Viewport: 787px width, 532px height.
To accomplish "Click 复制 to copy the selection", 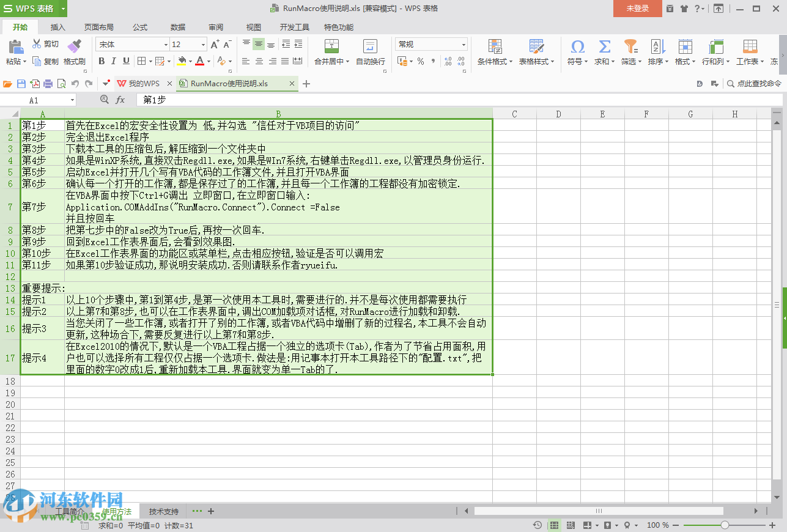I will coord(50,62).
